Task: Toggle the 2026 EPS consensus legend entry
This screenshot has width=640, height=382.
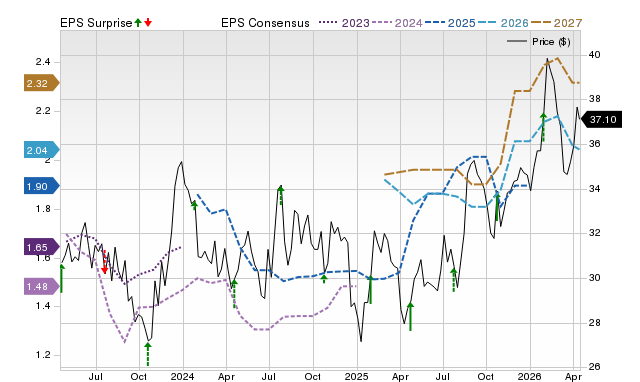Action: click(503, 23)
